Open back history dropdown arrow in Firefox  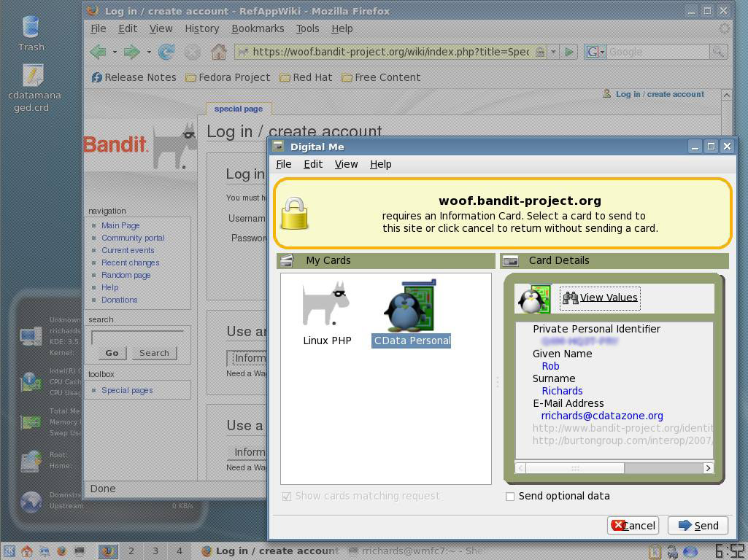pyautogui.click(x=115, y=52)
